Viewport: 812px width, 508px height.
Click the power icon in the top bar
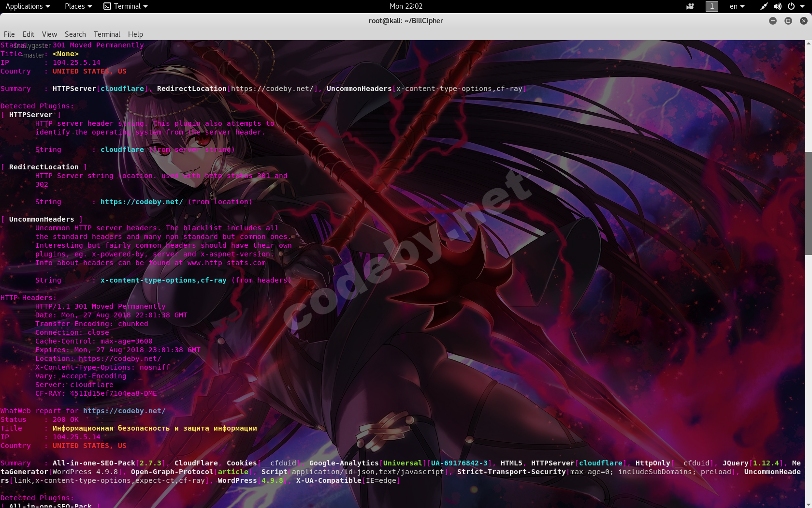791,6
